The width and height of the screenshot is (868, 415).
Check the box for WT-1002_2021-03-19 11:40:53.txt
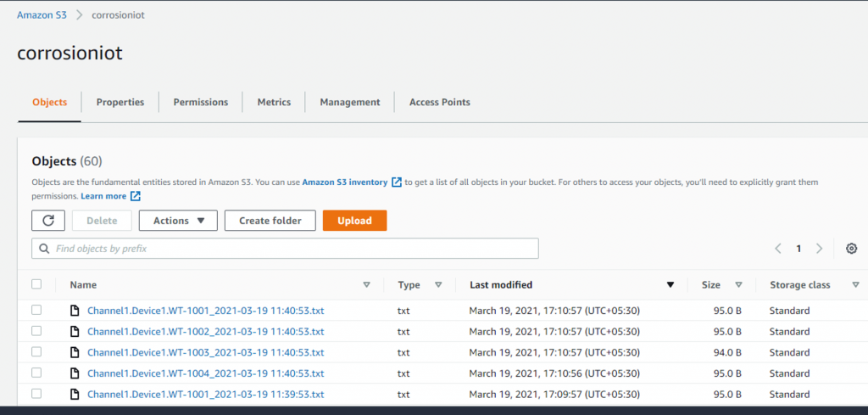[36, 331]
